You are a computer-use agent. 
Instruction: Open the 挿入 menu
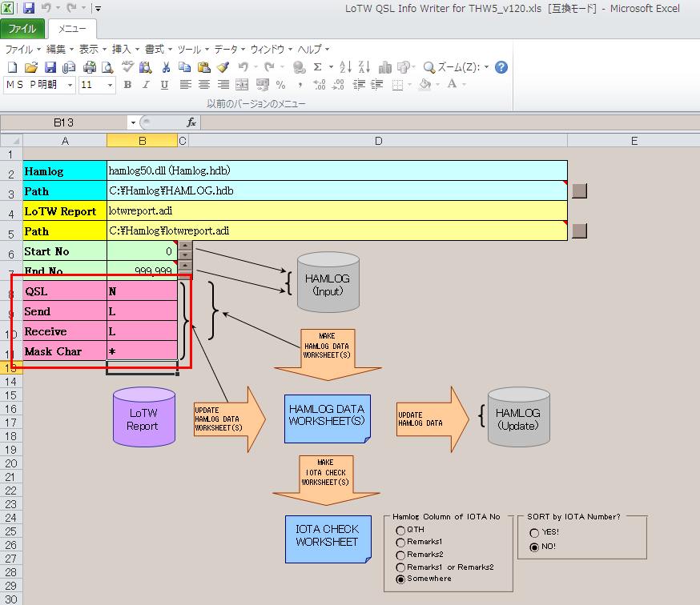(x=126, y=49)
